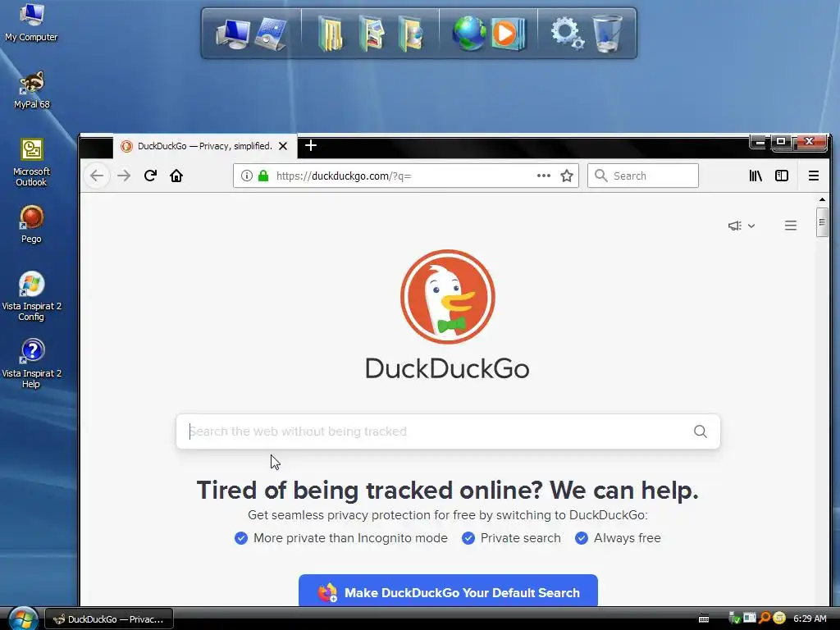The image size is (840, 630).
Task: Click the control panel icon in dock
Action: coord(271,33)
